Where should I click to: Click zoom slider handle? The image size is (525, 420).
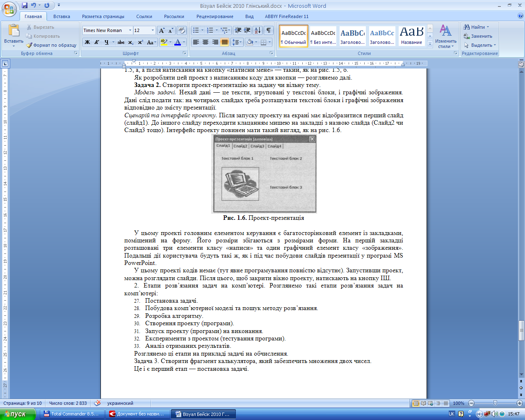pyautogui.click(x=495, y=403)
